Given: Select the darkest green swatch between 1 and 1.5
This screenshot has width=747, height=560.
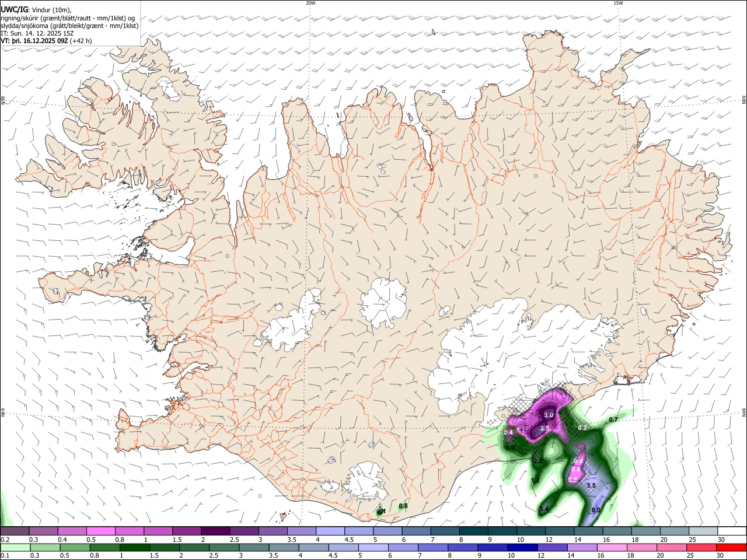Looking at the screenshot, I should (134, 548).
